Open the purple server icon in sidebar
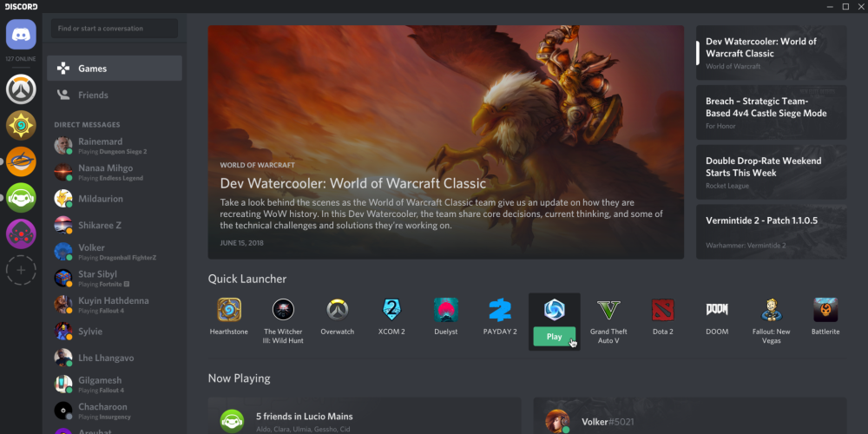The image size is (868, 434). pyautogui.click(x=21, y=233)
